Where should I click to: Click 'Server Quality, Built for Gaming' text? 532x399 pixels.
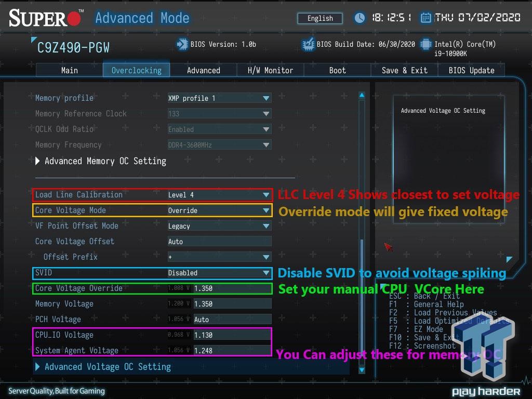coord(56,391)
